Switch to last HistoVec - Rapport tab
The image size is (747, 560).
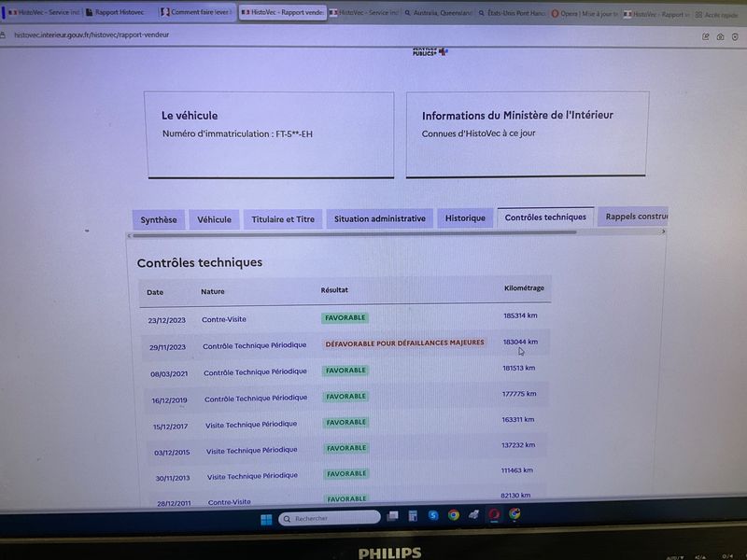pos(656,14)
